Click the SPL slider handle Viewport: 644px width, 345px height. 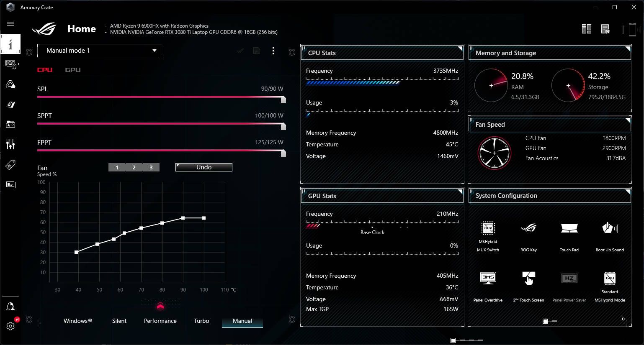tap(283, 100)
